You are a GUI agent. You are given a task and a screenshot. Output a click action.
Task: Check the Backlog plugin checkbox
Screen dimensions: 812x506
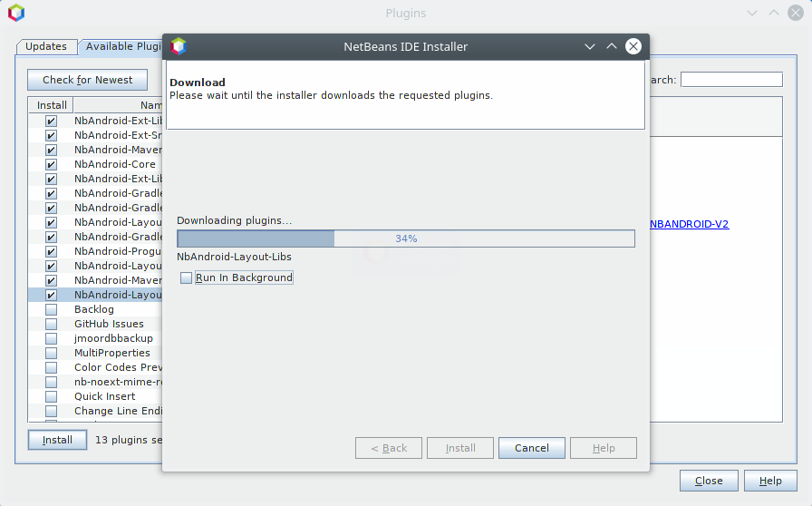click(x=52, y=309)
